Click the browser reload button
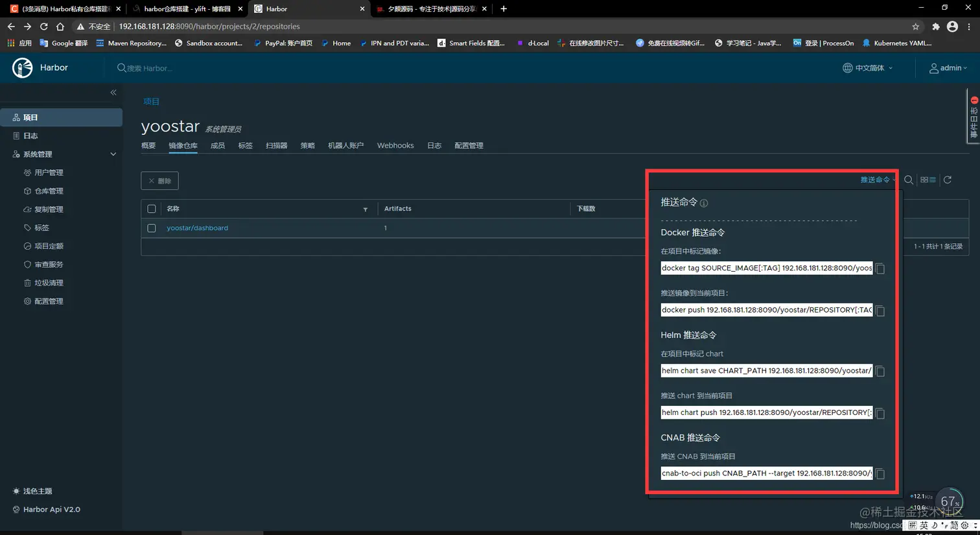Screen dimensions: 980x535 click(43, 27)
